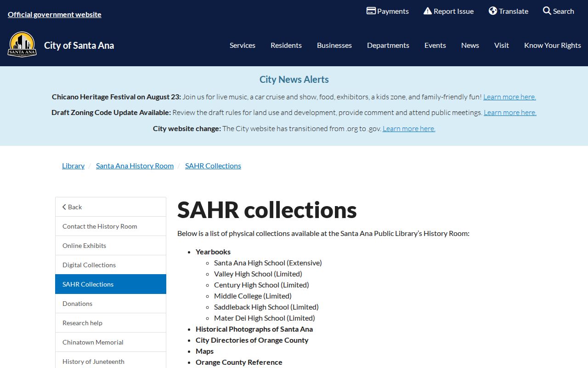The image size is (588, 368).
Task: Open Donations in sidebar
Action: 111,304
